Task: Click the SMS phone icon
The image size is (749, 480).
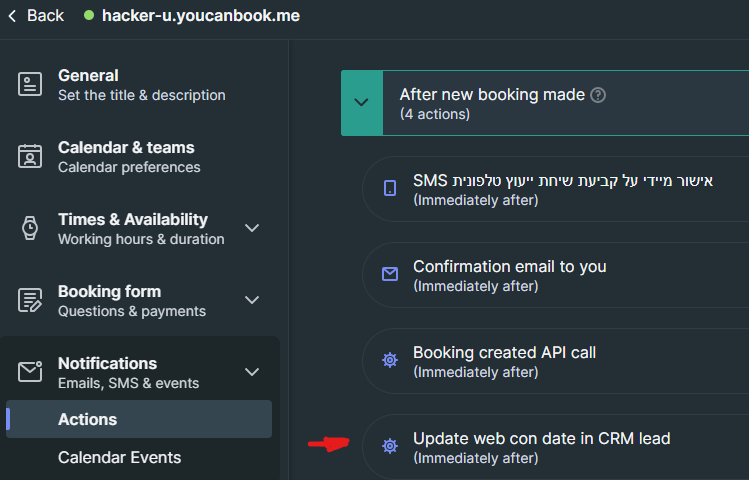Action: point(390,188)
